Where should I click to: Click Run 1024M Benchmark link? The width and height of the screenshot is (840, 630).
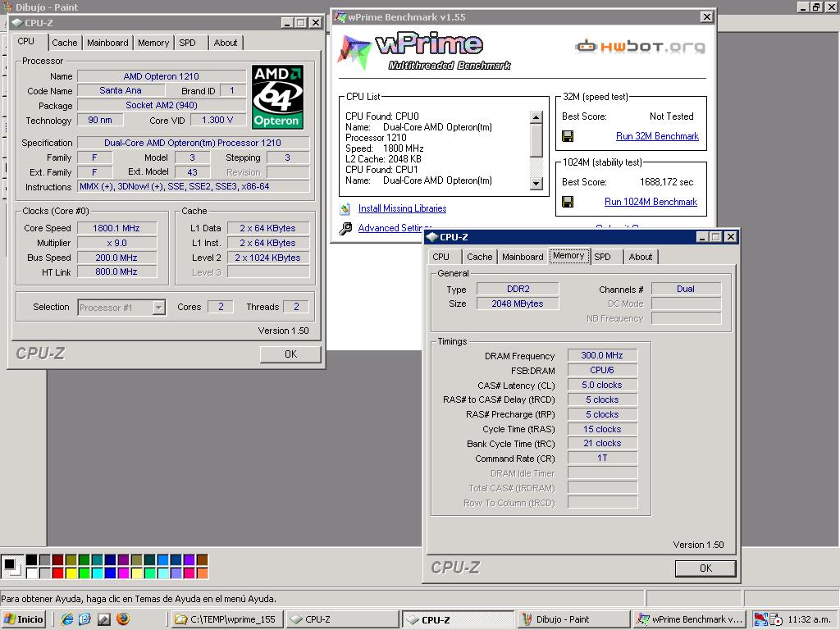[651, 202]
